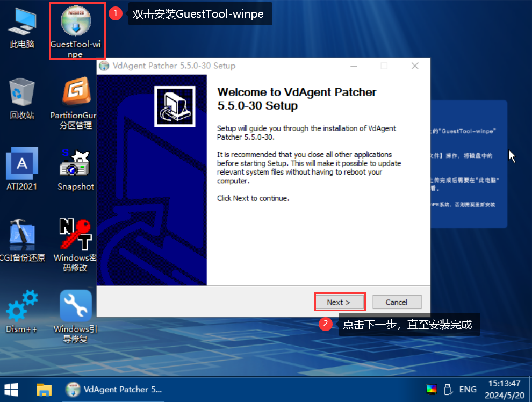
Task: Click the USB device tray icon
Action: point(447,389)
